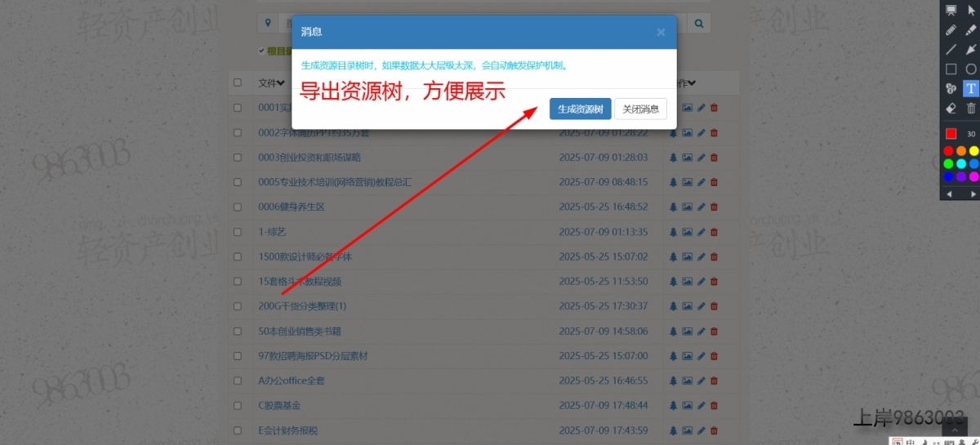Delete the 0005专业技术培训 row via trash icon
The width and height of the screenshot is (980, 445).
(x=714, y=182)
